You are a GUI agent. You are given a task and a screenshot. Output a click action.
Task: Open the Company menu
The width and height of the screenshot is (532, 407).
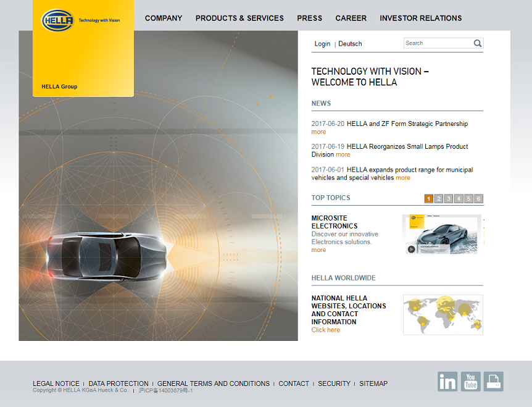(164, 19)
